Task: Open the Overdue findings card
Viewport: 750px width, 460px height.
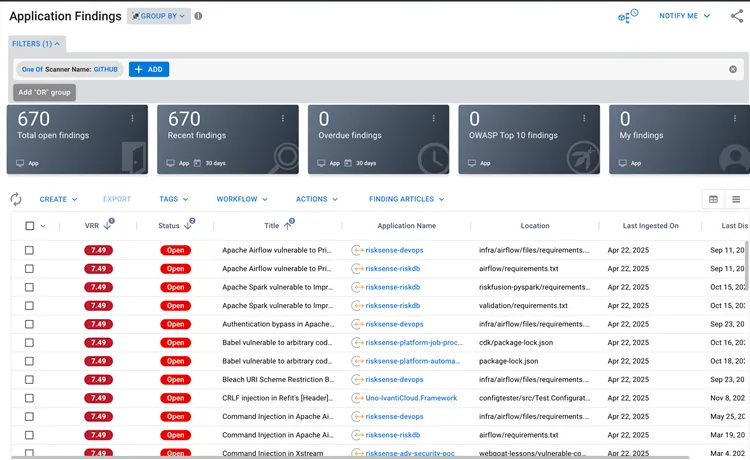Action: (378, 139)
